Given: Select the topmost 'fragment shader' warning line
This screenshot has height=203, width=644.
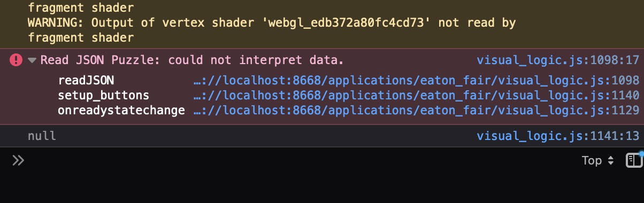Looking at the screenshot, I should pyautogui.click(x=81, y=8).
